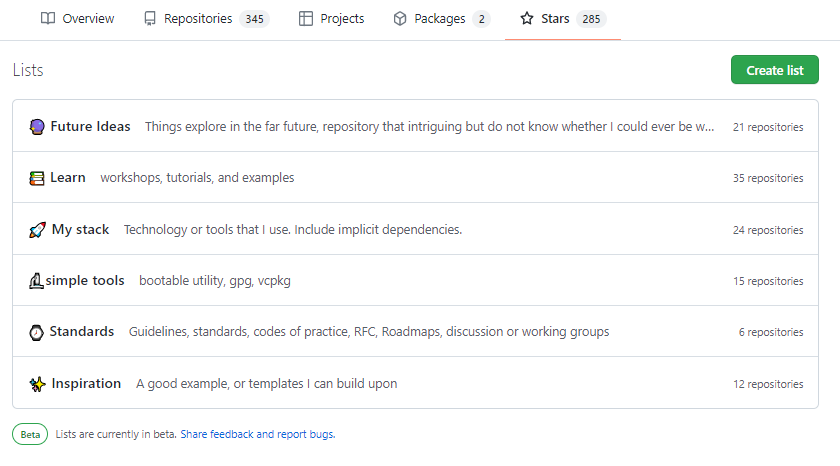Click the Projects table icon
This screenshot has height=466, width=840.
pos(306,19)
